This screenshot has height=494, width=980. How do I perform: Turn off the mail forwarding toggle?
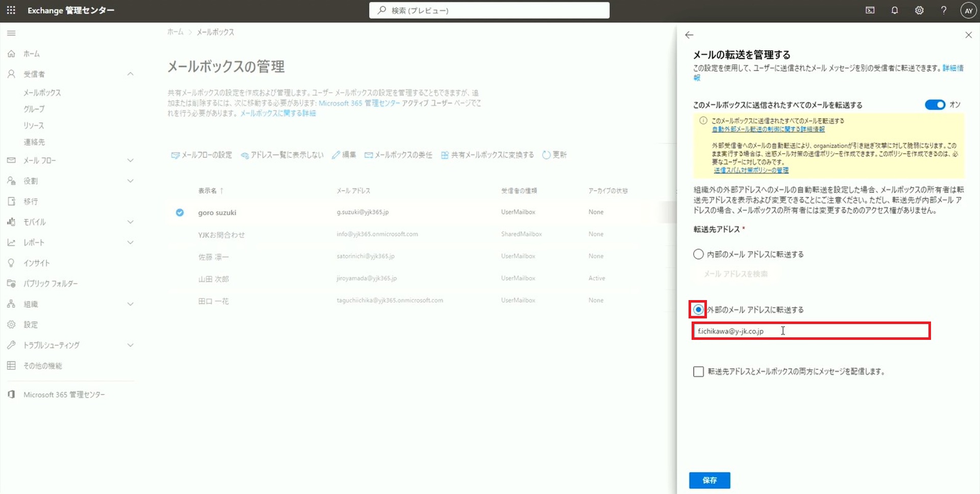(x=935, y=105)
